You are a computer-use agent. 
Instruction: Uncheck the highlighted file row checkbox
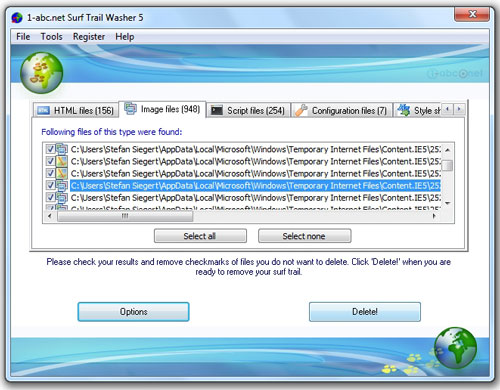coord(50,185)
